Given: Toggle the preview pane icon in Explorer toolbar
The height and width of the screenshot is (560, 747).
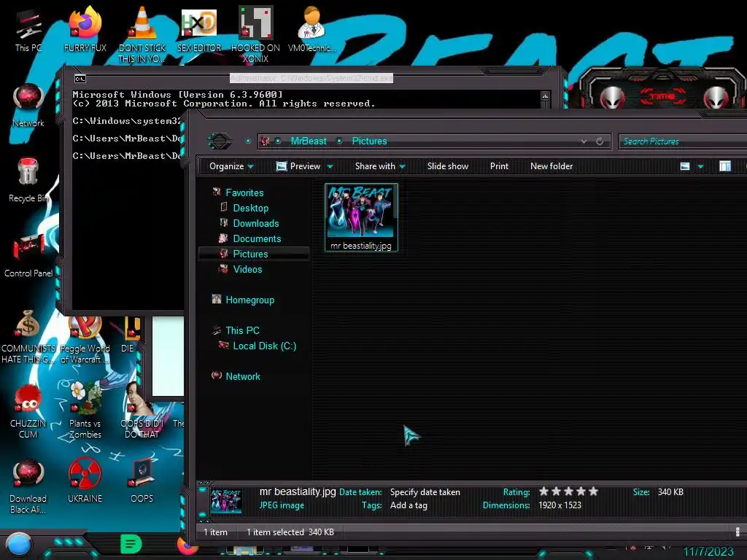Looking at the screenshot, I should (725, 166).
